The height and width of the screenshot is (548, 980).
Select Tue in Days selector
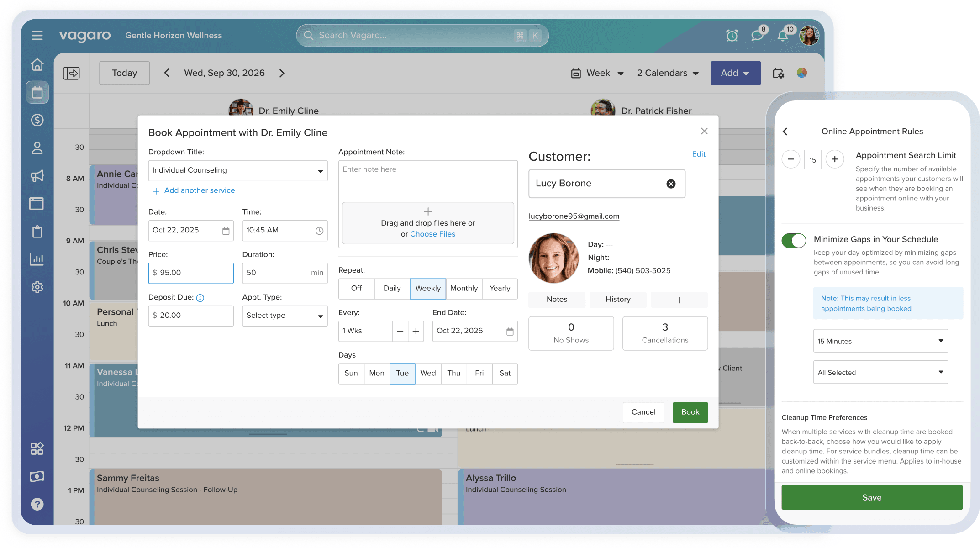click(x=402, y=373)
